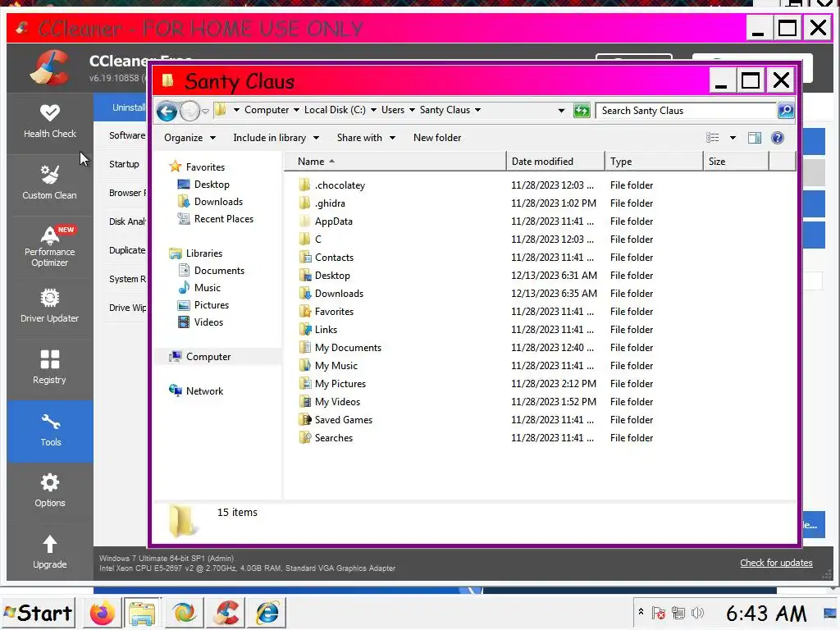Open the recent pages dropdown arrow
The height and width of the screenshot is (630, 840).
pyautogui.click(x=205, y=112)
